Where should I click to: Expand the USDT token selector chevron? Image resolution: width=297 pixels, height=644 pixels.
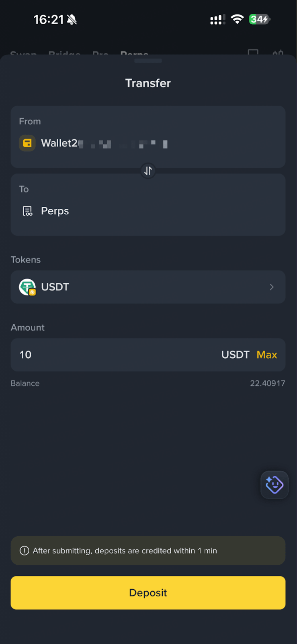pyautogui.click(x=272, y=287)
